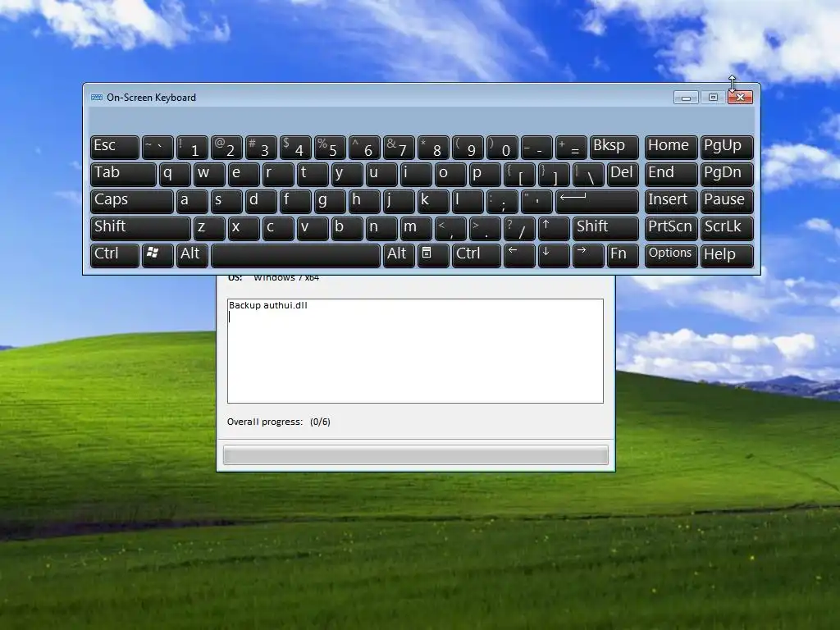
Task: Tap the End key
Action: [x=671, y=174]
